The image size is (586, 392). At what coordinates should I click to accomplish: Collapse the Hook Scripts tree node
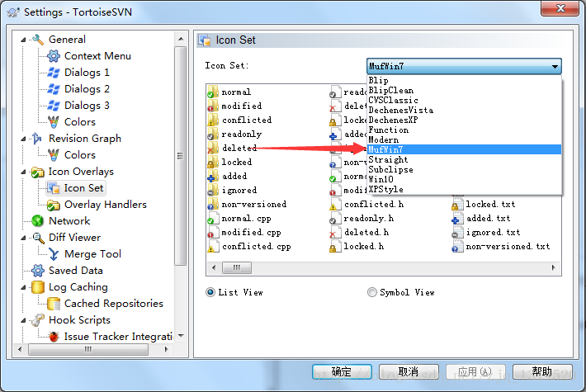(23, 320)
